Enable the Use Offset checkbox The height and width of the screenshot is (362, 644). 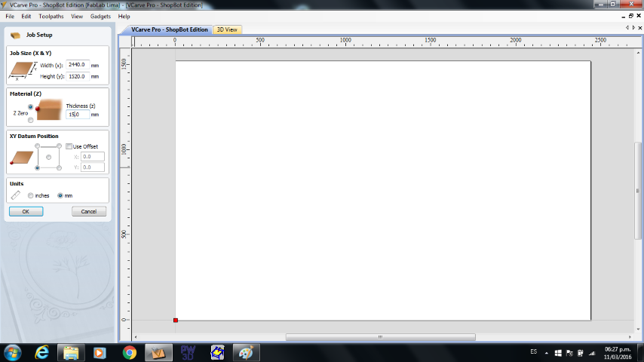click(x=69, y=146)
